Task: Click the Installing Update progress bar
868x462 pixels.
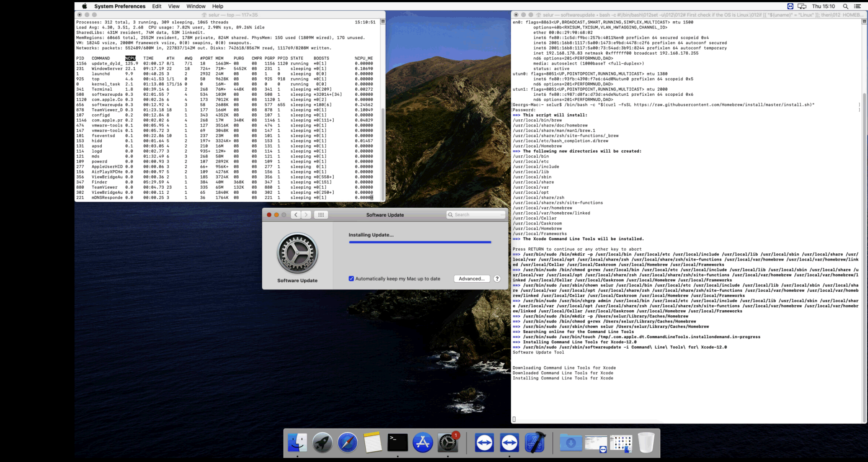Action: tap(420, 243)
